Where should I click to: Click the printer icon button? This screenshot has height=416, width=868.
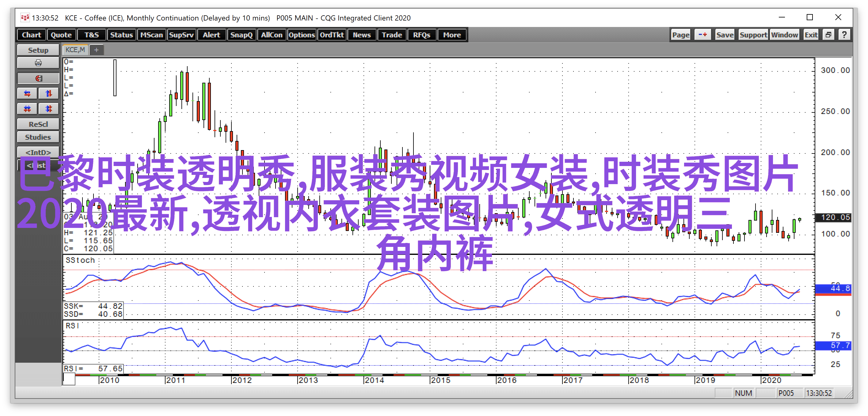pos(38,63)
